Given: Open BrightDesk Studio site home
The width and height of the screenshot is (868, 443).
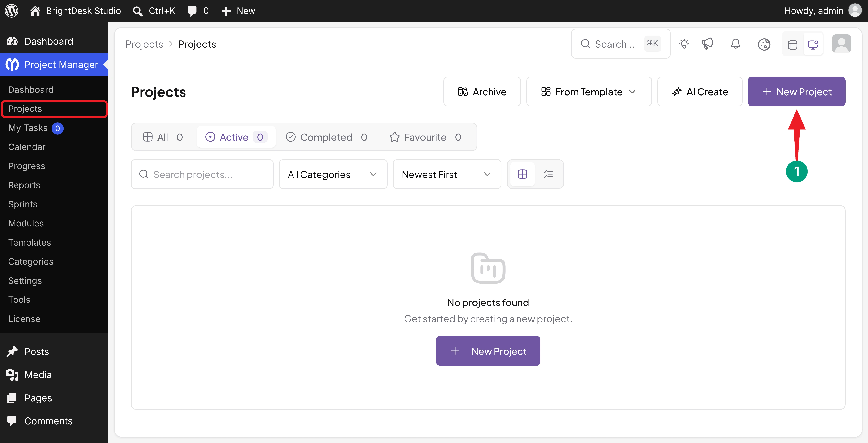Looking at the screenshot, I should (75, 11).
